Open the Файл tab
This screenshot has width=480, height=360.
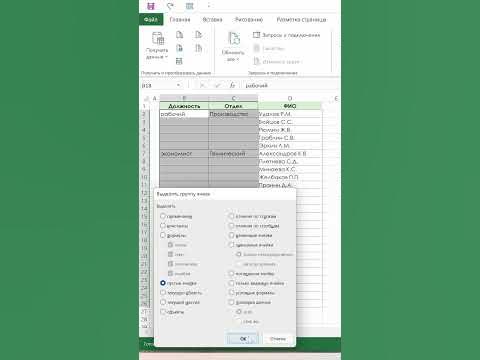click(151, 20)
